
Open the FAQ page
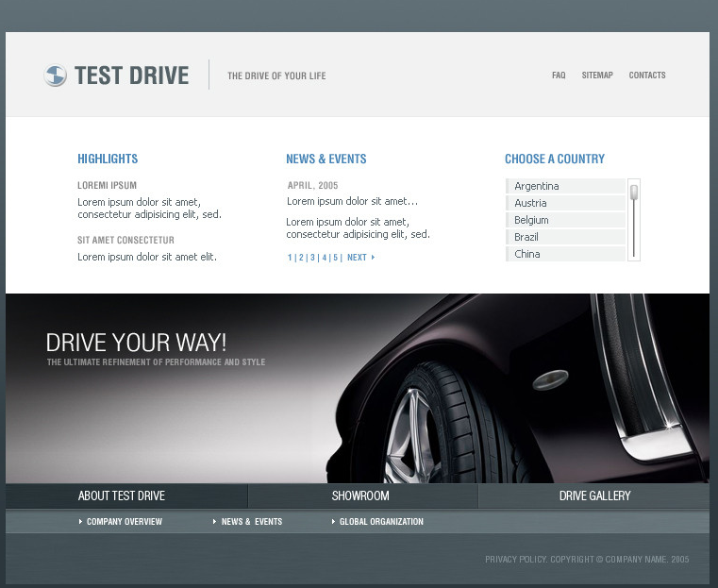coord(559,76)
